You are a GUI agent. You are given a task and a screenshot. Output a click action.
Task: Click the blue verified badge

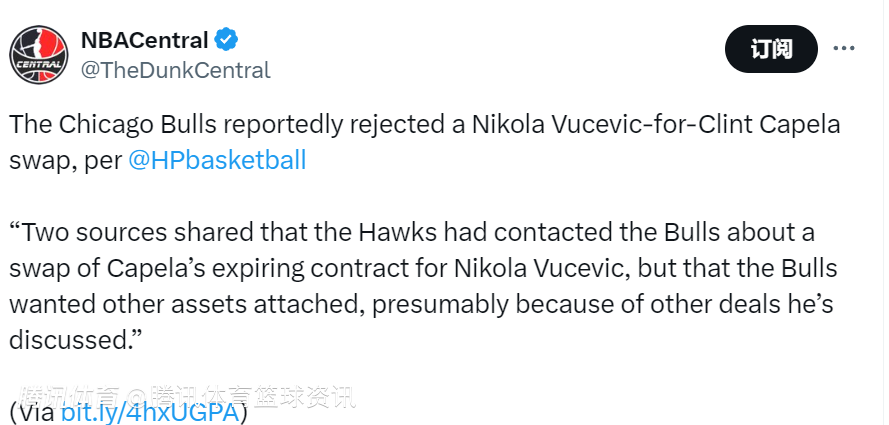tap(227, 40)
